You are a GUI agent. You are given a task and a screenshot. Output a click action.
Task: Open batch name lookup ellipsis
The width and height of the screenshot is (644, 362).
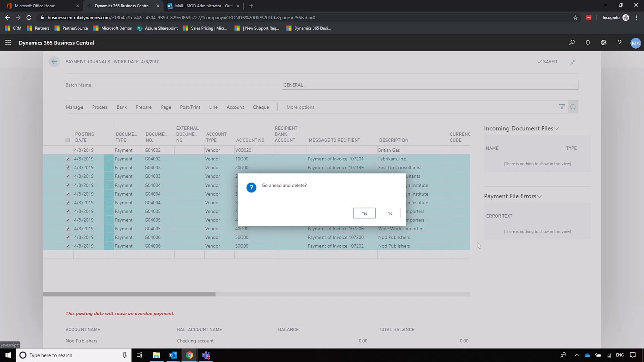click(x=573, y=85)
